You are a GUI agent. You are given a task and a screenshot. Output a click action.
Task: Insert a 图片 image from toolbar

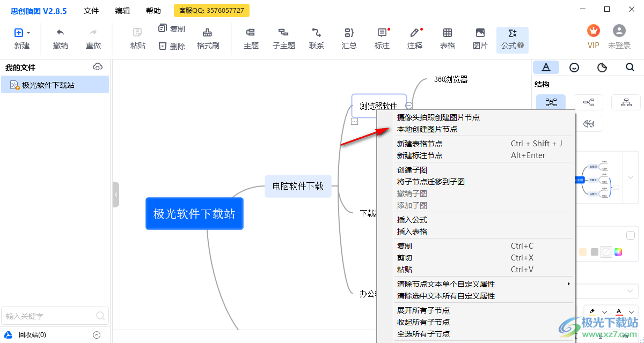point(480,39)
